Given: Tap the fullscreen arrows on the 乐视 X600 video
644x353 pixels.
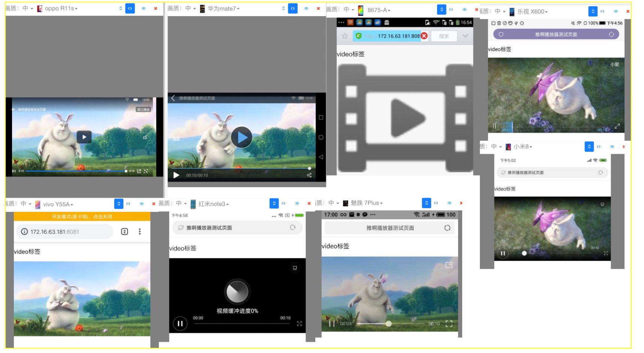Looking at the screenshot, I should (x=617, y=126).
